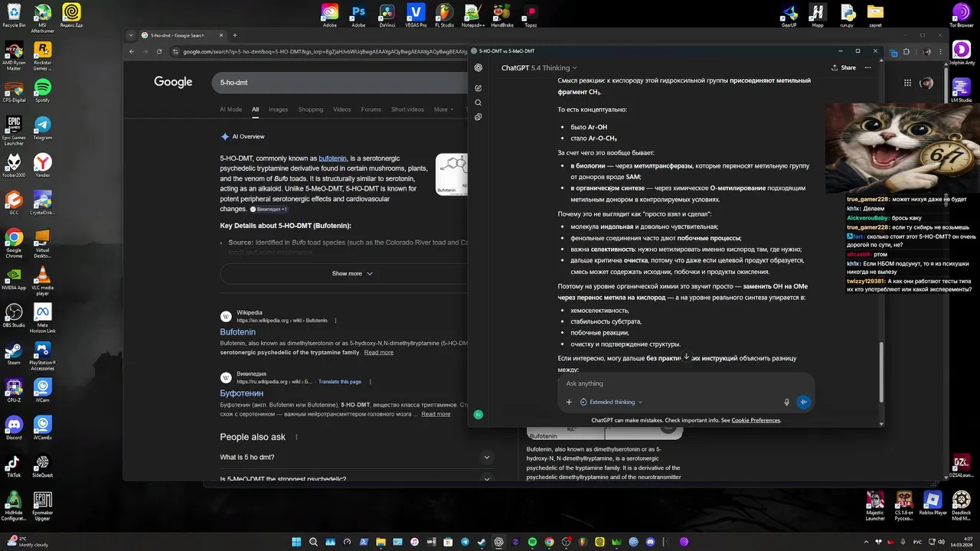This screenshot has width=980, height=551.
Task: Select Tor Browser desktop icon
Action: click(961, 15)
